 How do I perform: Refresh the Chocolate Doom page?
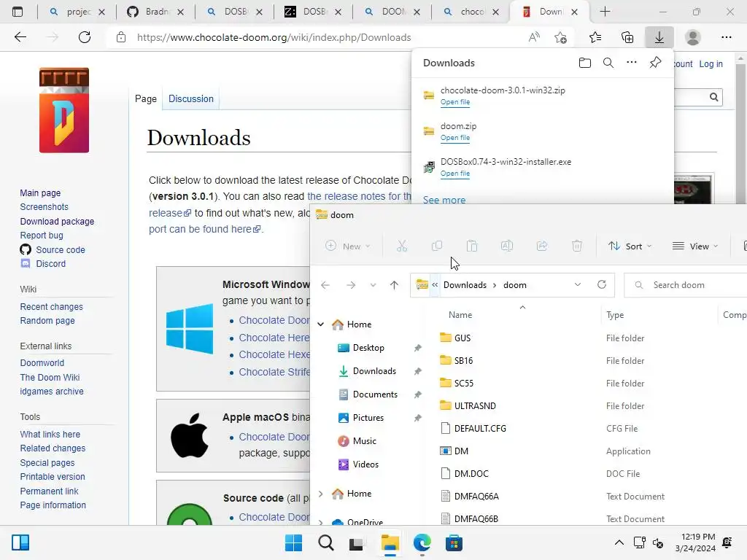(85, 37)
